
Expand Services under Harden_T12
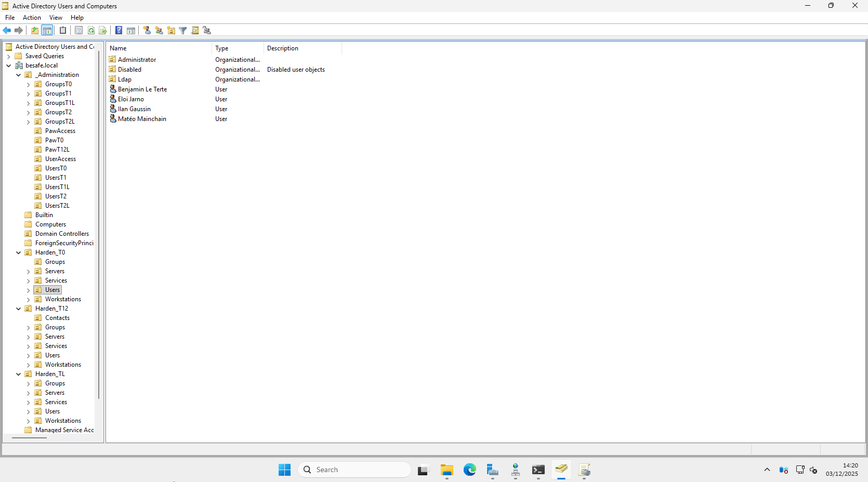point(29,346)
